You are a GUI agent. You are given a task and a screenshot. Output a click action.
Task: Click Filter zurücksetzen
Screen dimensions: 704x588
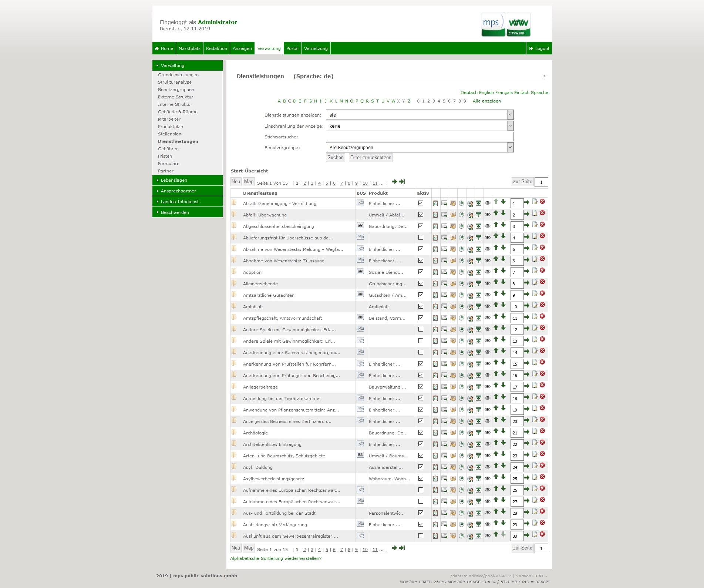(371, 158)
